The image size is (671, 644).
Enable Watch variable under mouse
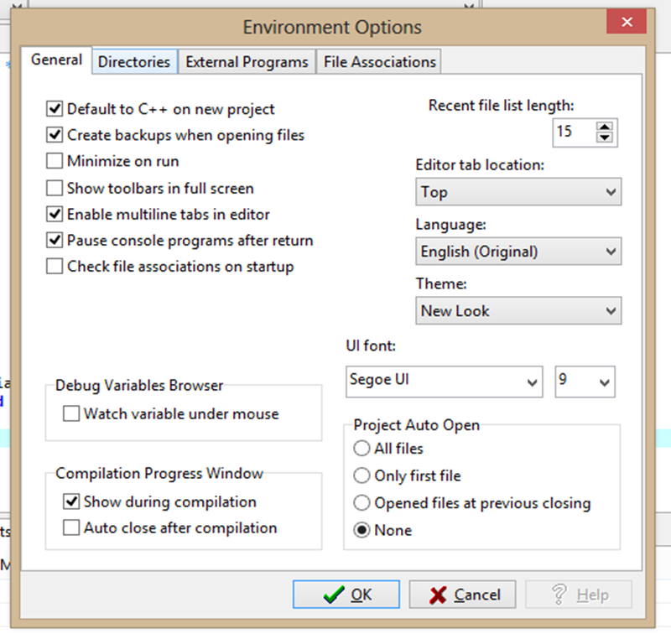(x=71, y=413)
